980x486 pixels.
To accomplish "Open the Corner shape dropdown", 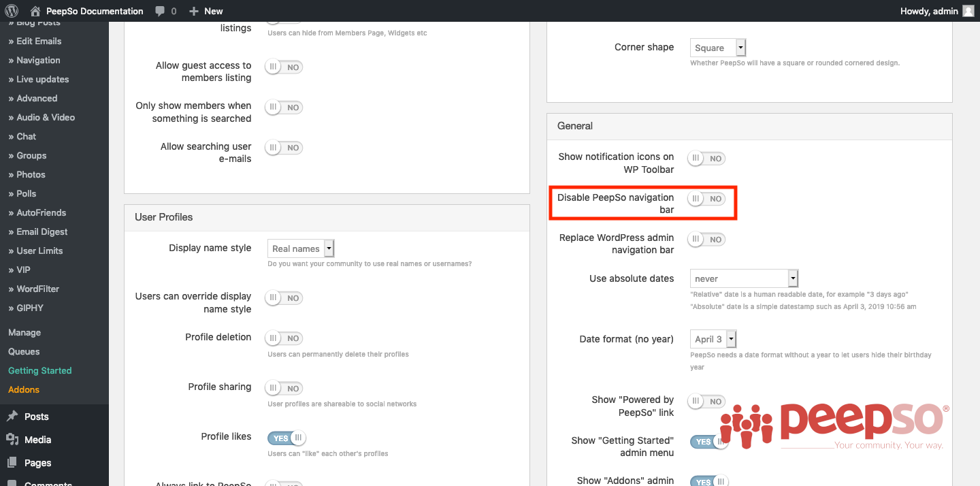I will tap(718, 48).
